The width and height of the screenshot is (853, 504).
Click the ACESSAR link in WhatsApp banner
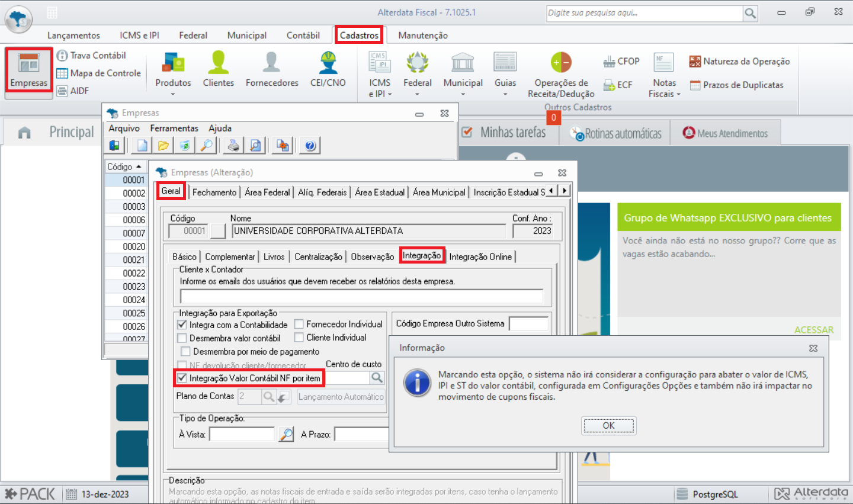[814, 330]
